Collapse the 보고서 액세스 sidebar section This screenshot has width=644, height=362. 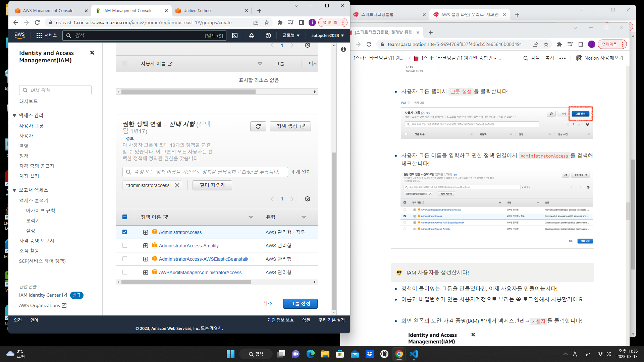pyautogui.click(x=14, y=190)
